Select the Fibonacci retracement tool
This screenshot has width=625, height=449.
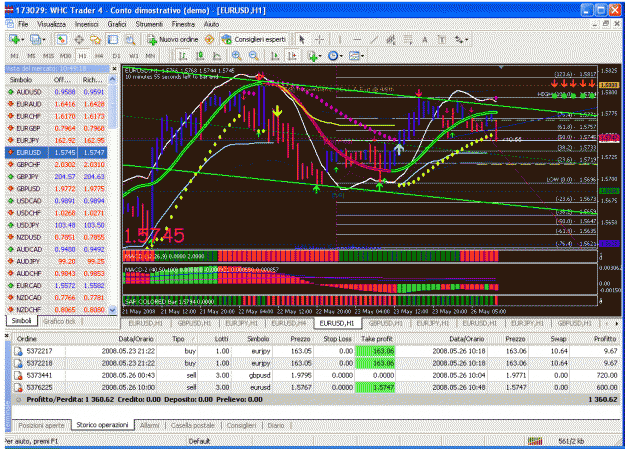point(408,39)
